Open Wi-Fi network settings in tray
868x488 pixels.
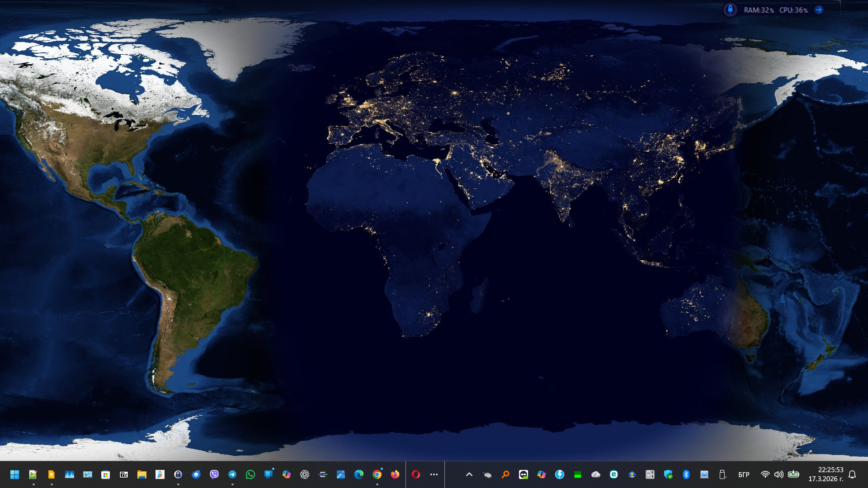[765, 474]
